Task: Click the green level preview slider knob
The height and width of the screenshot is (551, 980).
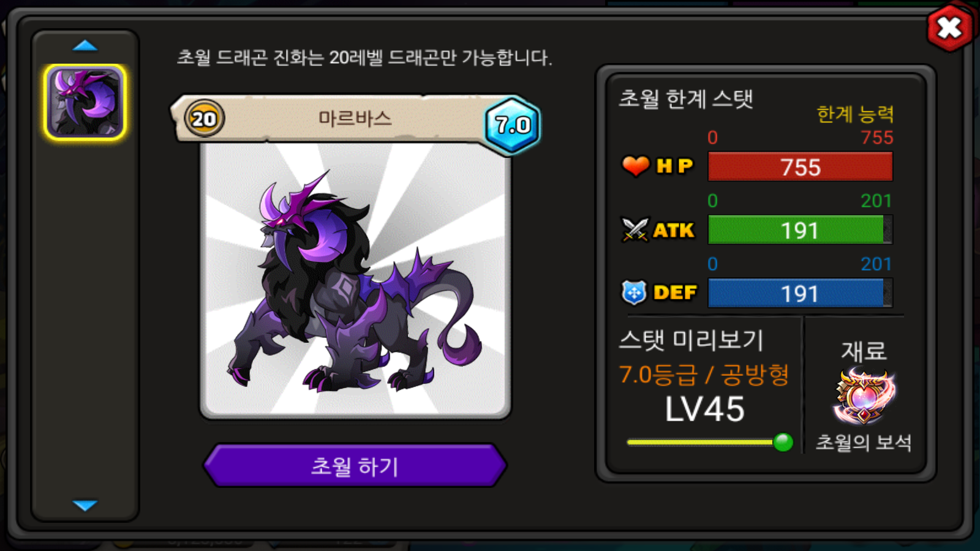Action: (783, 442)
